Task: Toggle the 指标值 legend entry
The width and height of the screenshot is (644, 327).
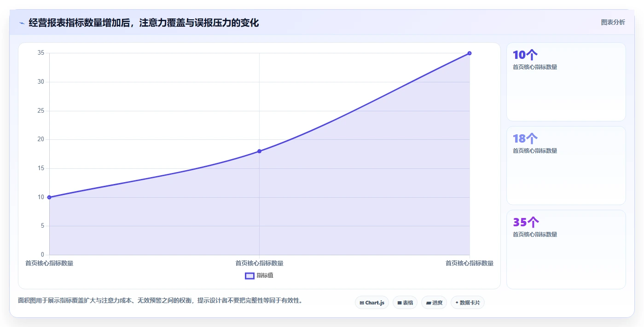Action: pos(259,275)
